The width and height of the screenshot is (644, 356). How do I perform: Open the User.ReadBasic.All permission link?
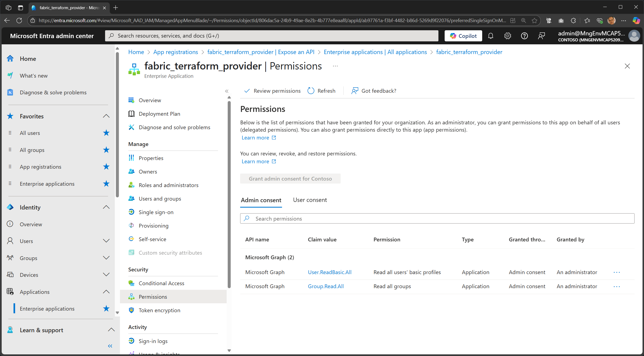tap(330, 272)
